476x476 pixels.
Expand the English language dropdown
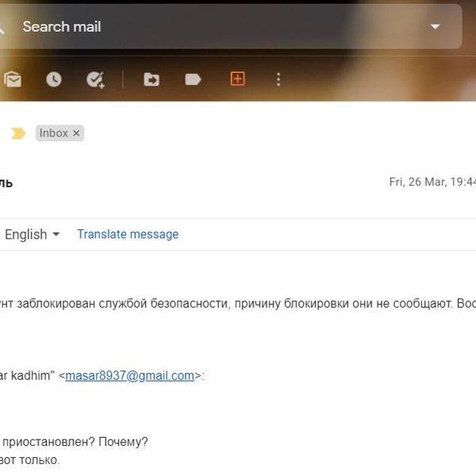pyautogui.click(x=33, y=234)
